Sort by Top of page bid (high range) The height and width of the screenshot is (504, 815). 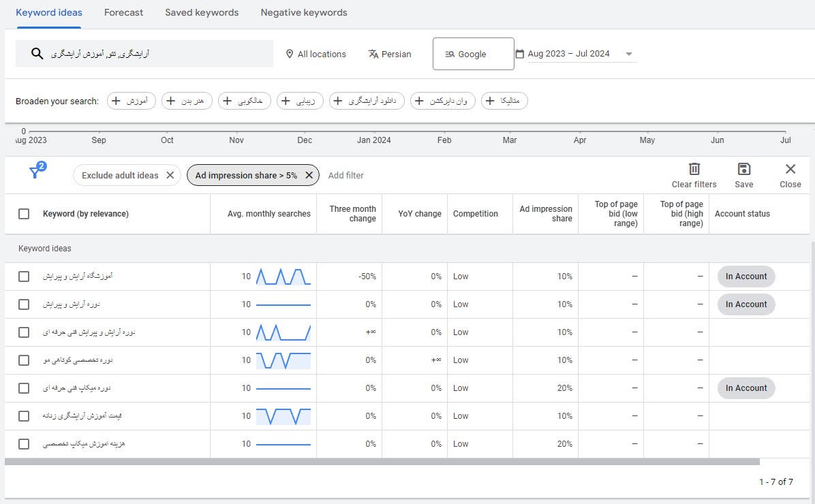681,214
